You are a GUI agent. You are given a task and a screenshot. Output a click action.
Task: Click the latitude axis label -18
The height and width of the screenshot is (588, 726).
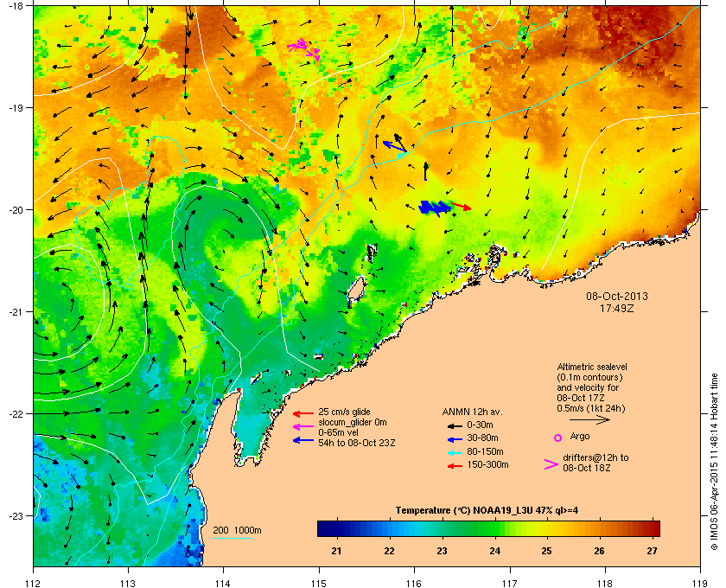pyautogui.click(x=16, y=5)
